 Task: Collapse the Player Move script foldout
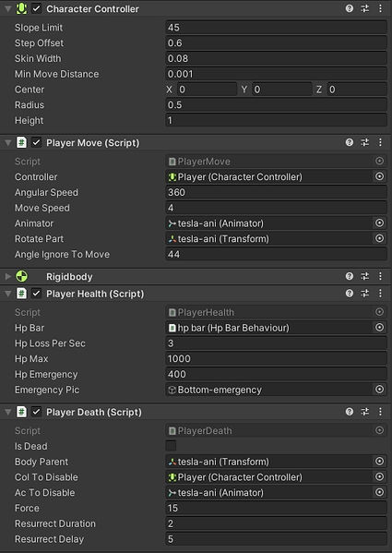coord(7,143)
